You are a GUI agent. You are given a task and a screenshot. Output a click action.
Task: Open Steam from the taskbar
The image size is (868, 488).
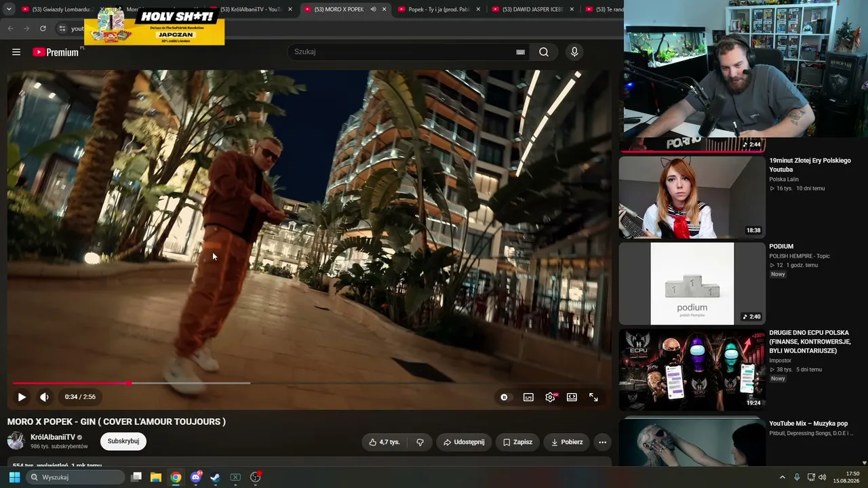(215, 477)
